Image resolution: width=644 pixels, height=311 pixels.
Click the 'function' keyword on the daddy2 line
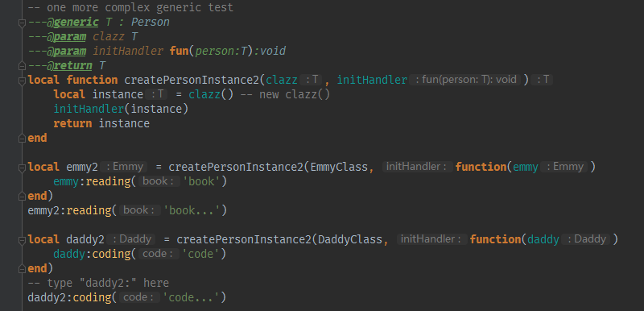click(495, 239)
